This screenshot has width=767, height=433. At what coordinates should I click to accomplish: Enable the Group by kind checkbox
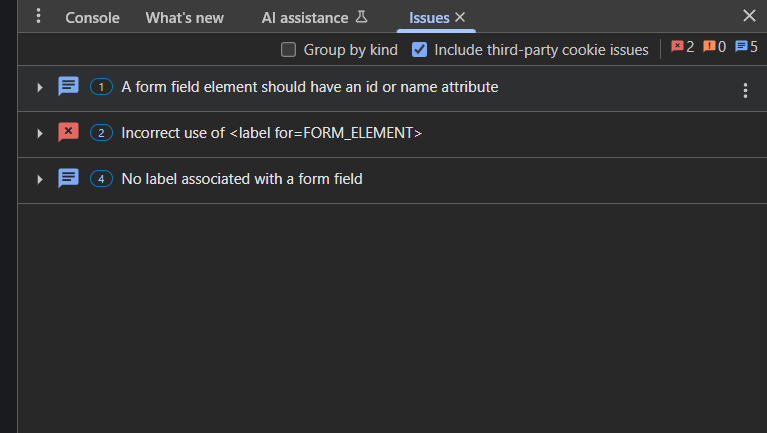point(288,49)
